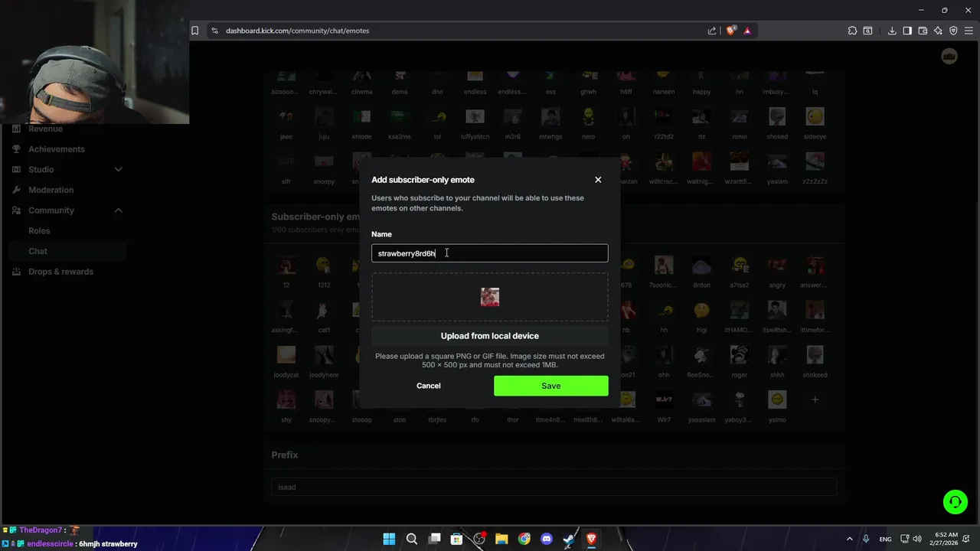Click the Drops & rewards gift icon
The width and height of the screenshot is (980, 551).
[x=16, y=272]
